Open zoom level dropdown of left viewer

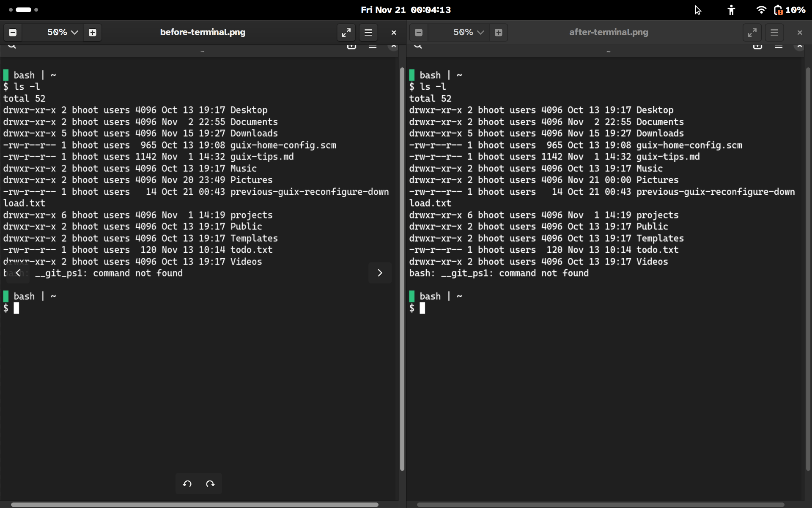tap(62, 33)
